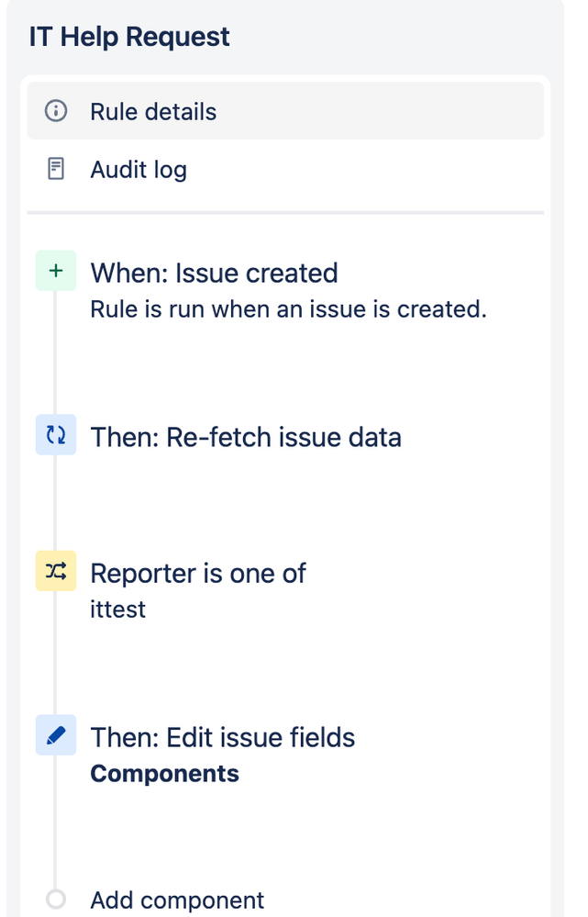The image size is (588, 917).
Task: Click the Add component circle marker
Action: click(x=56, y=899)
